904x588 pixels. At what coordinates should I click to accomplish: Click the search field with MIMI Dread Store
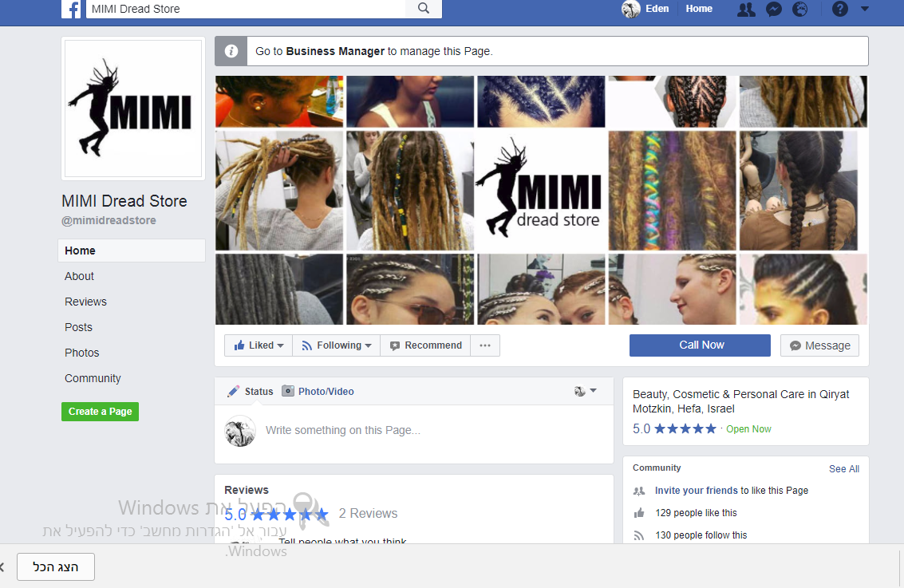(246, 9)
